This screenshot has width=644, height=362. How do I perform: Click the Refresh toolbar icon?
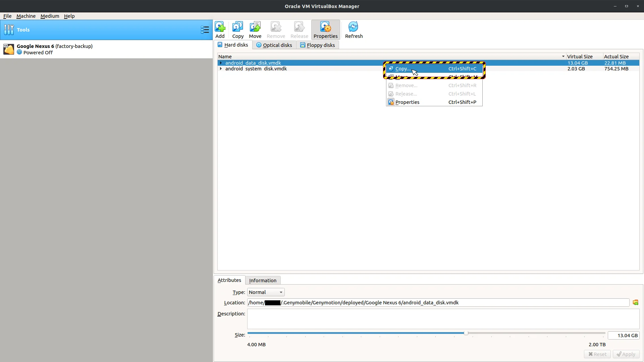(x=354, y=29)
